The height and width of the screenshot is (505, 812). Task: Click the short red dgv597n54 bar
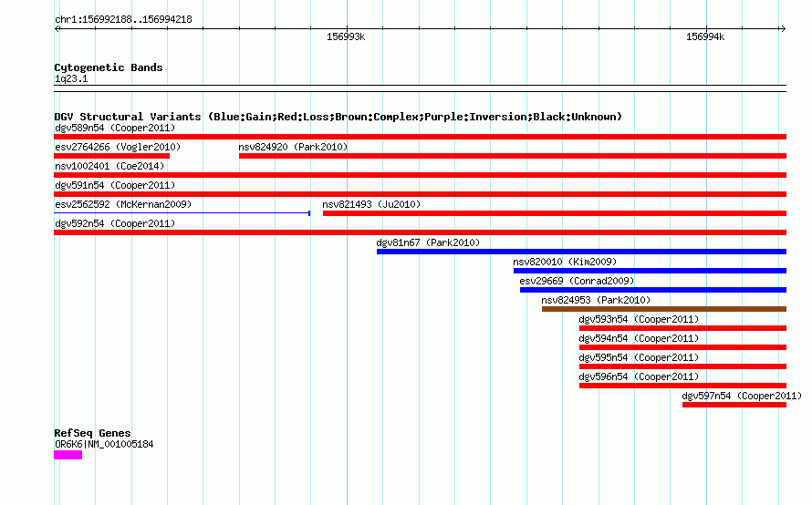tap(734, 405)
